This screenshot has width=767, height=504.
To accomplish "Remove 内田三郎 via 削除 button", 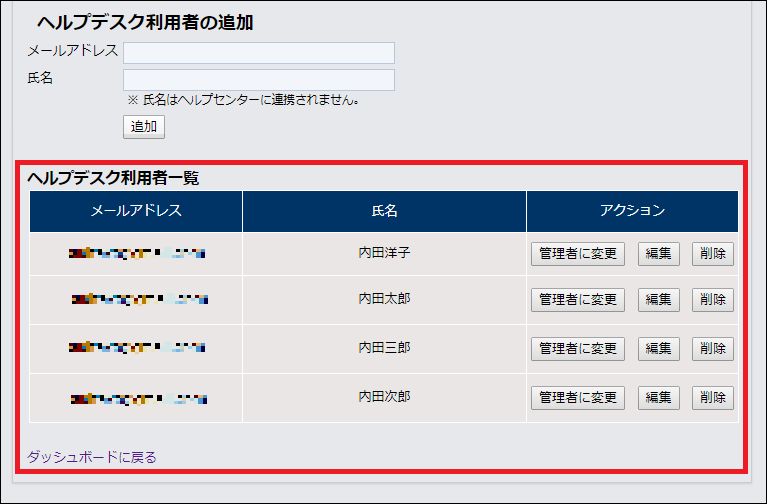I will tap(713, 349).
